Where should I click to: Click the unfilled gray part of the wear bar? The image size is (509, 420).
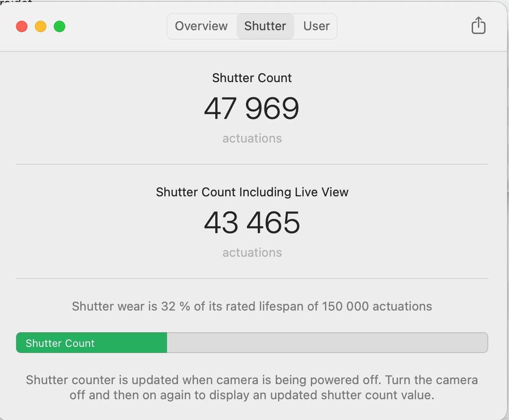pos(327,343)
